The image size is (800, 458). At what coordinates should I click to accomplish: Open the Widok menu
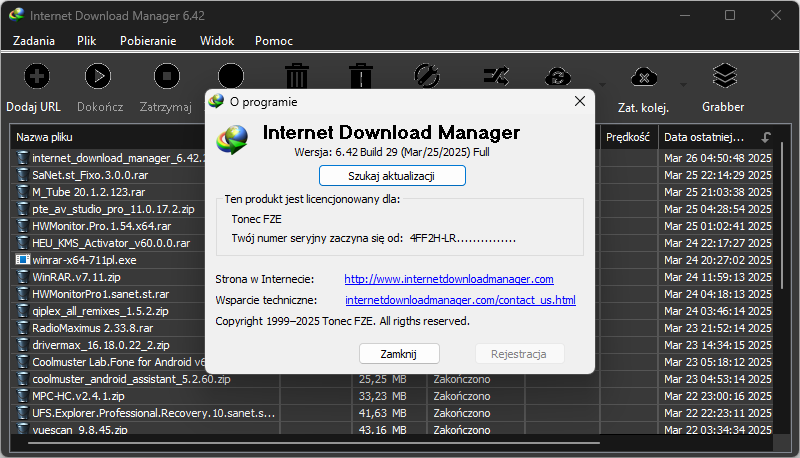pyautogui.click(x=217, y=41)
